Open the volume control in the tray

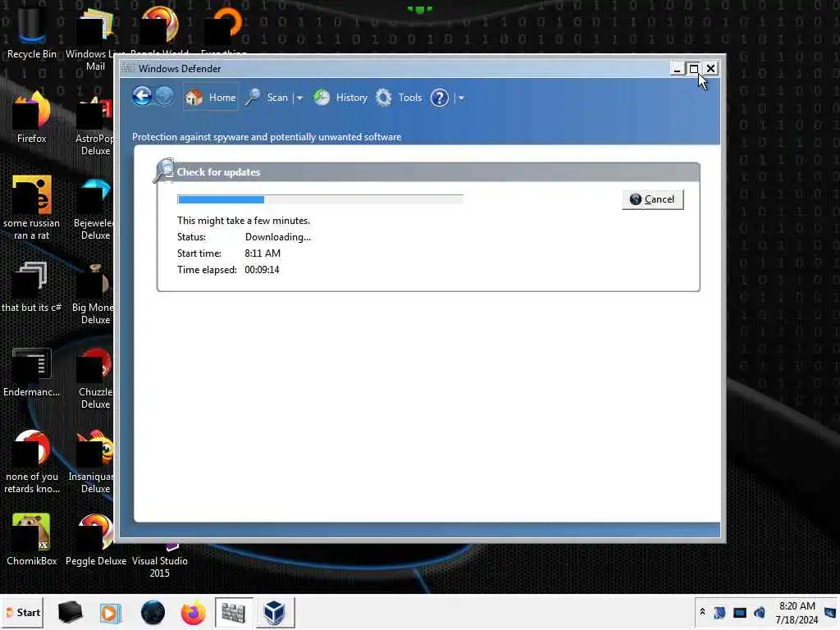(760, 612)
